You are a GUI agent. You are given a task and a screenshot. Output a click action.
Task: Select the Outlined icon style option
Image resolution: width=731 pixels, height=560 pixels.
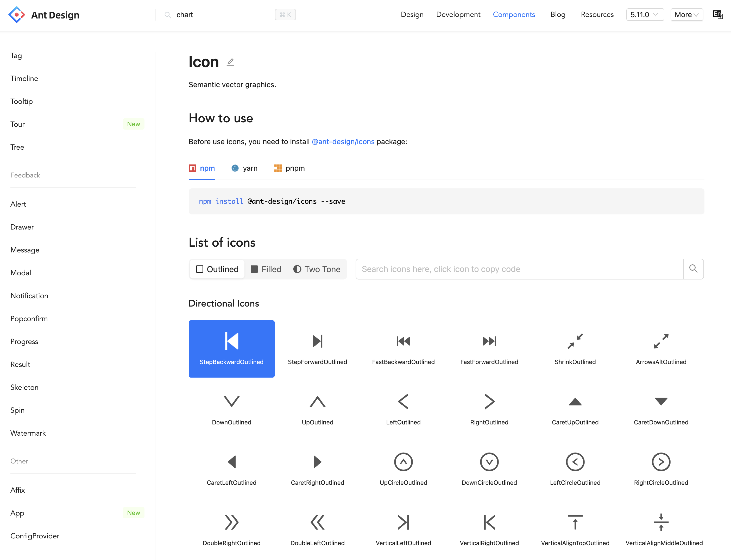217,269
